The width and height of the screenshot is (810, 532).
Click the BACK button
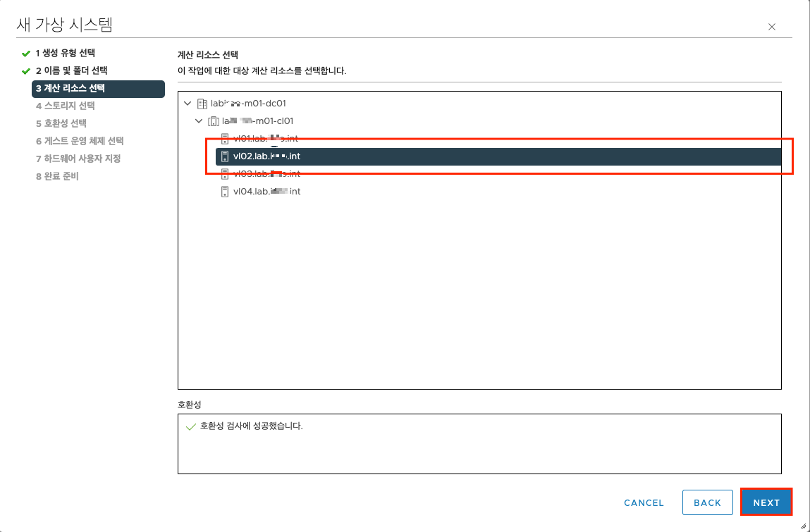[707, 502]
